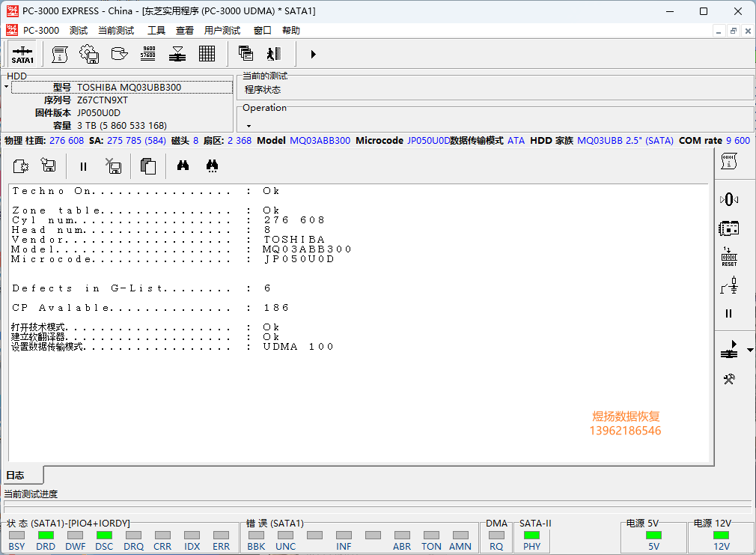756x555 pixels.
Task: Click the power plug switch sidebar icon
Action: pyautogui.click(x=729, y=285)
